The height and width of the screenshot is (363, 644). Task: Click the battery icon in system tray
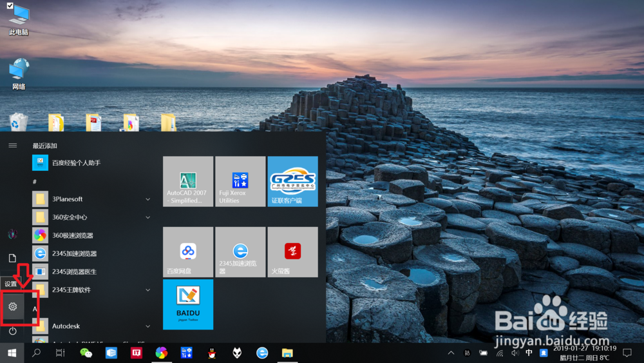[x=483, y=353]
